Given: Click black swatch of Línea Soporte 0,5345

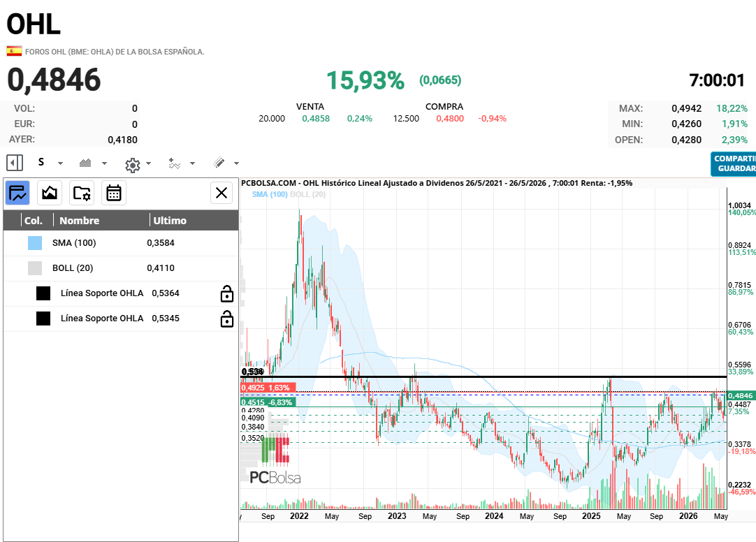Looking at the screenshot, I should [43, 318].
